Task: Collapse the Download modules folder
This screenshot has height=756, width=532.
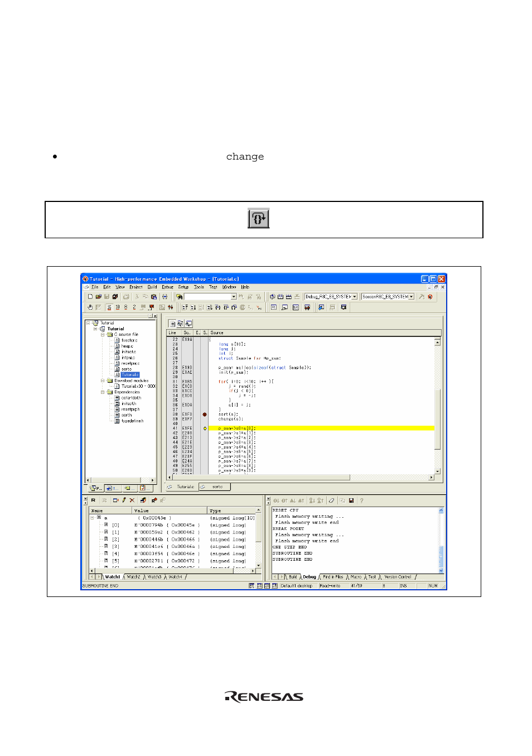Action: 103,381
